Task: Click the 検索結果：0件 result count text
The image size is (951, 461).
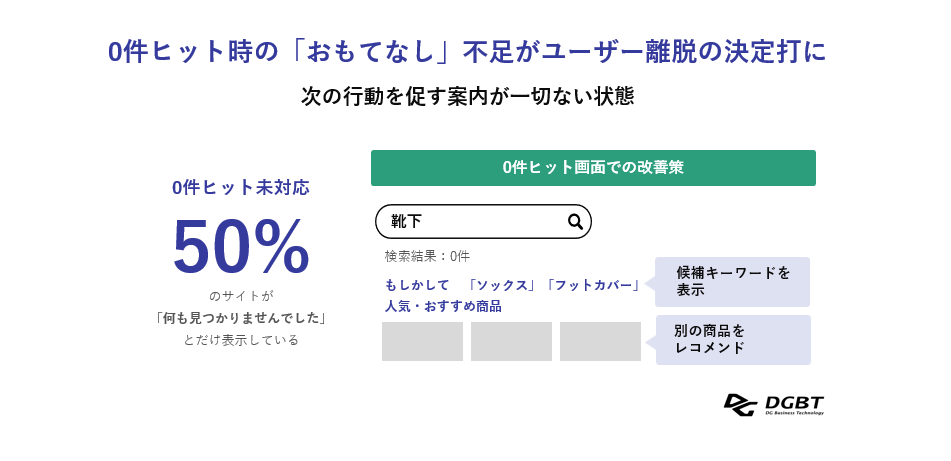Action: 427,256
